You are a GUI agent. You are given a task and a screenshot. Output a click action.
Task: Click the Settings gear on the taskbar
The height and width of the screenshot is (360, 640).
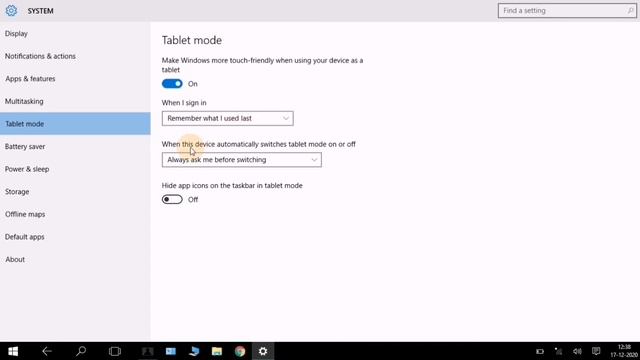pyautogui.click(x=263, y=351)
